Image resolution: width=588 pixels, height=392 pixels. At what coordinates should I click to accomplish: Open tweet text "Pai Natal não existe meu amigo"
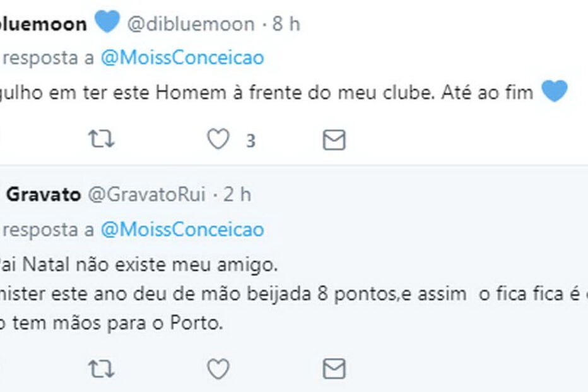click(139, 264)
